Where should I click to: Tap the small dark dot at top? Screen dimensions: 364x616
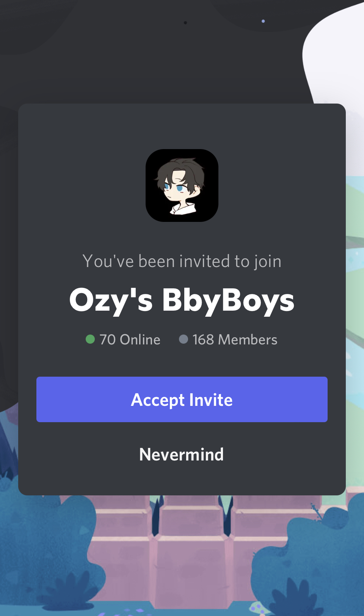point(185,23)
